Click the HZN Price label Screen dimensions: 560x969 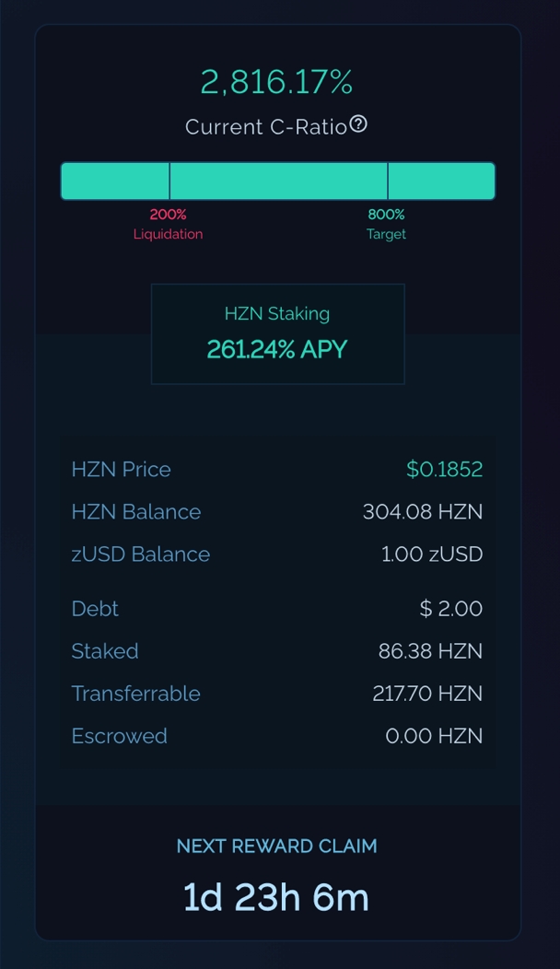click(121, 469)
